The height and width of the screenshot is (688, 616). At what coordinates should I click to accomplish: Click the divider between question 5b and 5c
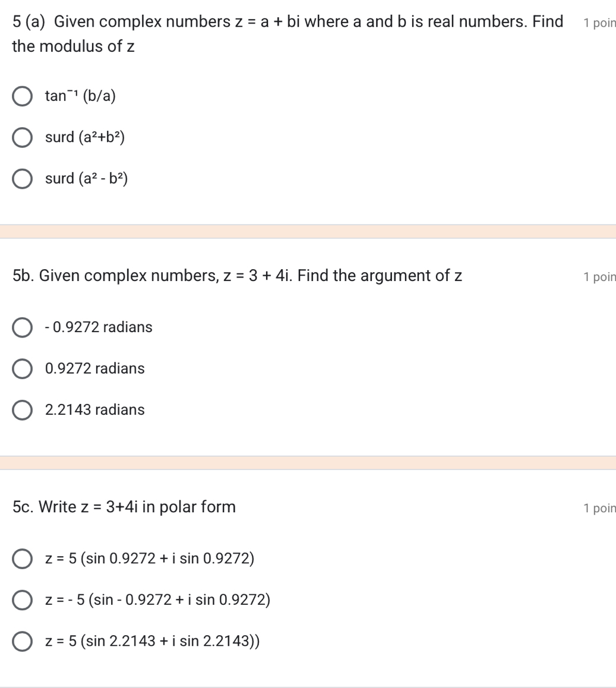pos(308,462)
